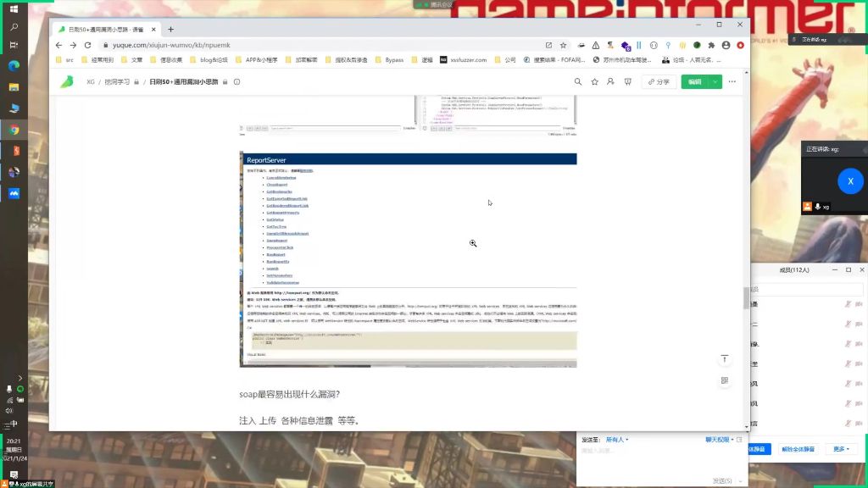Expand hidden system tray icons
This screenshot has height=488, width=868.
20,379
